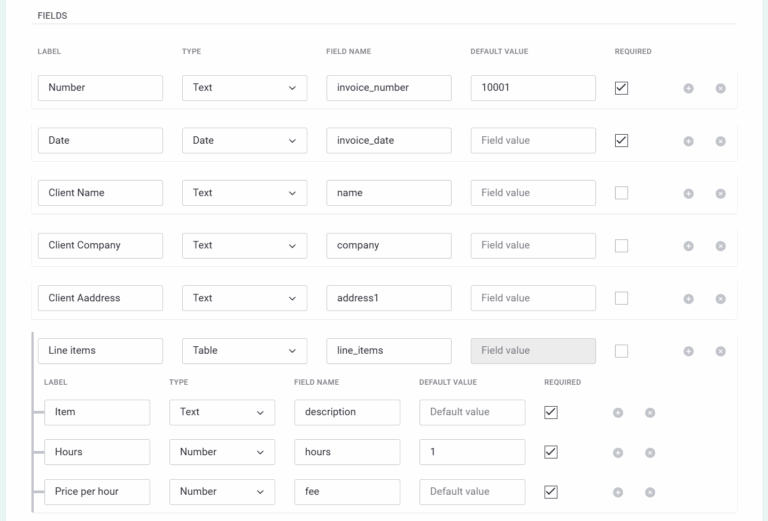Uncheck Required for Hours sub-field
Image resolution: width=768 pixels, height=521 pixels.
tap(550, 452)
